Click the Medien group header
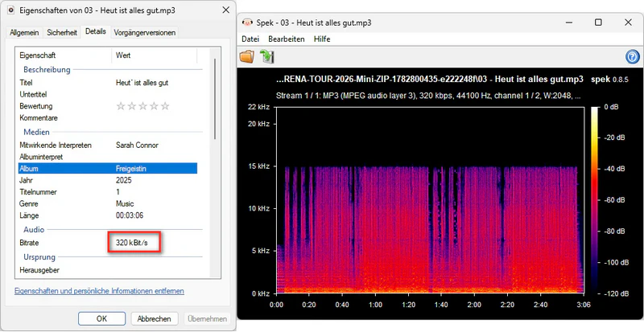644x332 pixels. [x=36, y=132]
